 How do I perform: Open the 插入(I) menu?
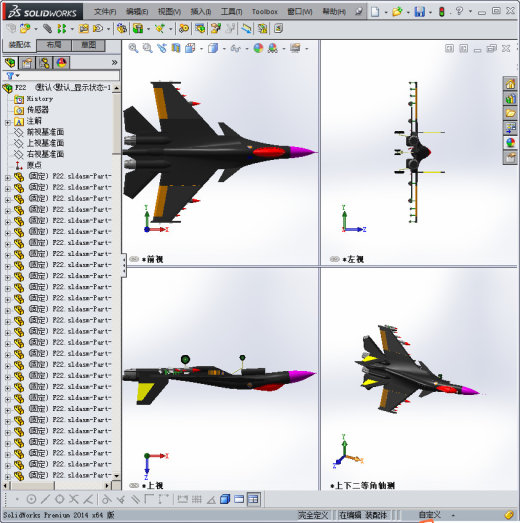[x=200, y=12]
